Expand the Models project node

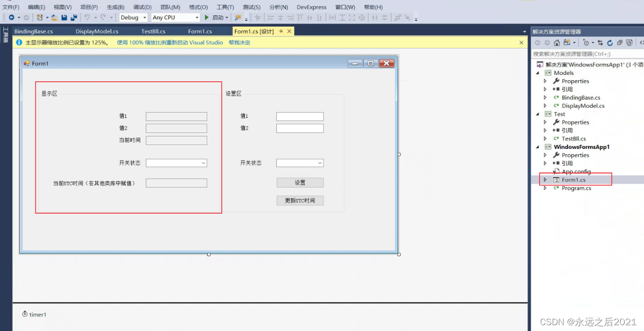[539, 72]
